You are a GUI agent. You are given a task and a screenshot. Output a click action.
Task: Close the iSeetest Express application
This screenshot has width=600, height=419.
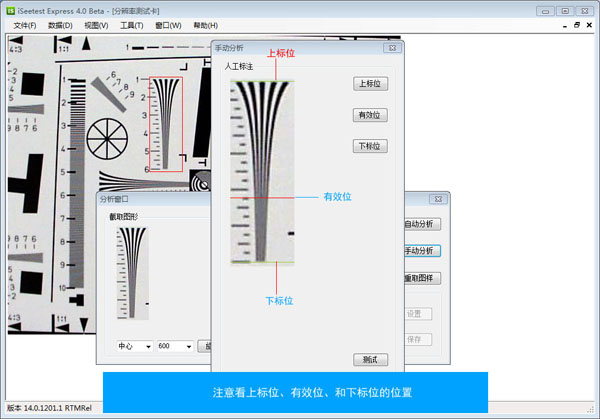click(x=586, y=10)
